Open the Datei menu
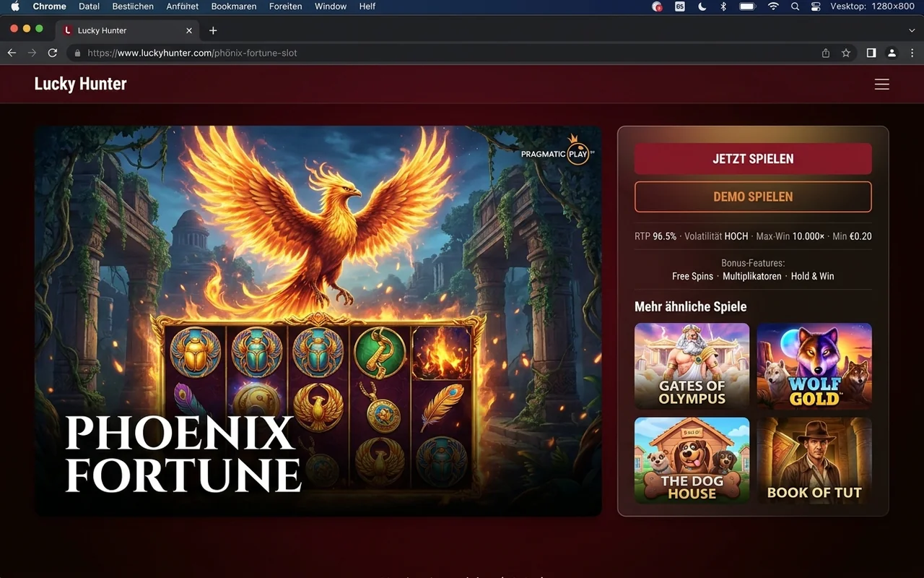The width and height of the screenshot is (924, 578). pos(89,7)
